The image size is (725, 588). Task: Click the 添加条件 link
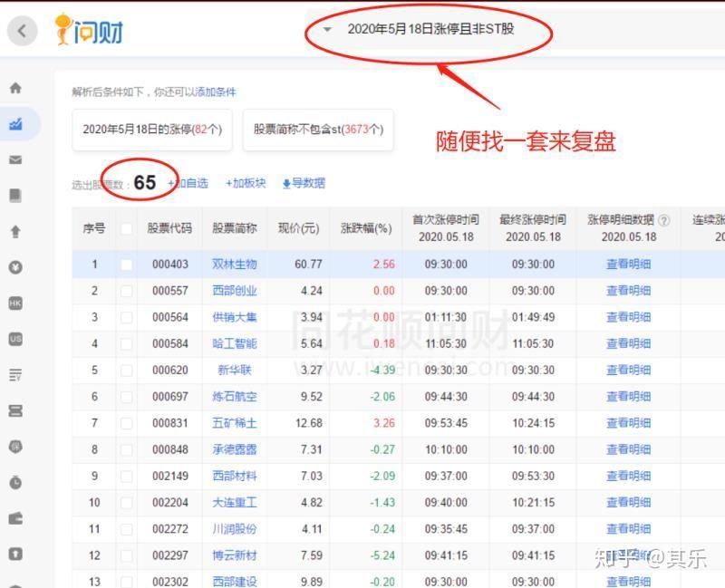point(215,93)
